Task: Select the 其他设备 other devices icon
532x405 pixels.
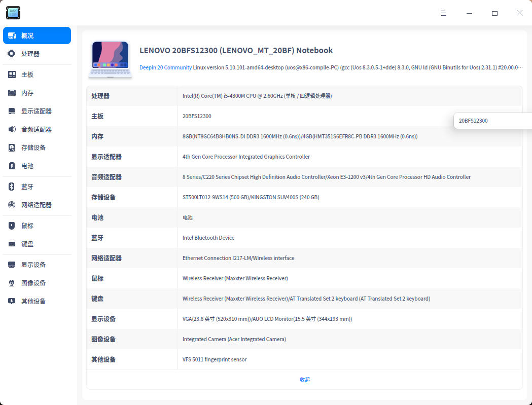Action: (x=11, y=301)
